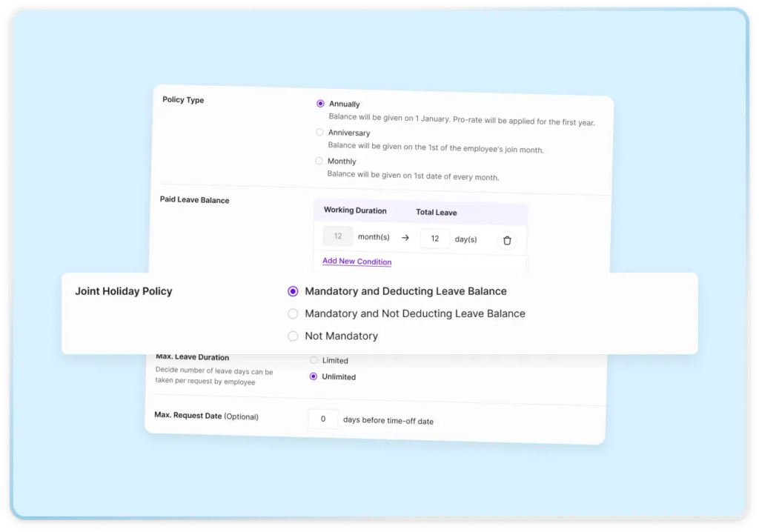Click the Working Duration months field
The width and height of the screenshot is (759, 532).
(x=338, y=236)
